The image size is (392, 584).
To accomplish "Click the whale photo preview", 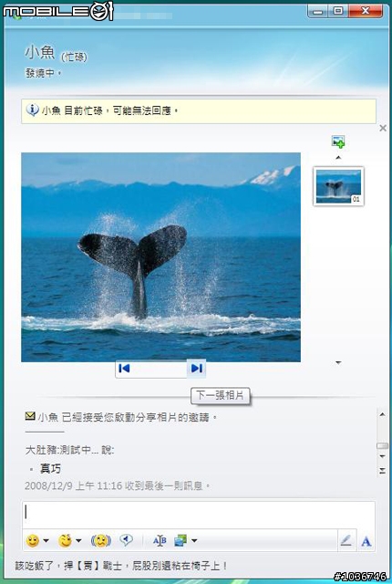I will tap(160, 257).
